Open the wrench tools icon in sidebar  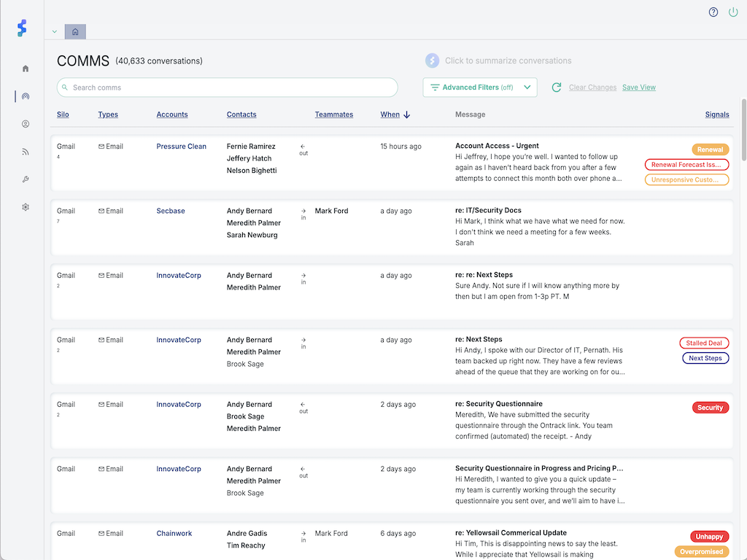(26, 179)
